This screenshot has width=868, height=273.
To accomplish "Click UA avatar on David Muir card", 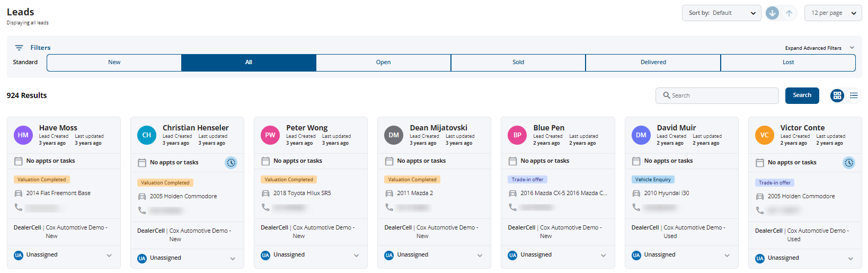I will (x=636, y=256).
